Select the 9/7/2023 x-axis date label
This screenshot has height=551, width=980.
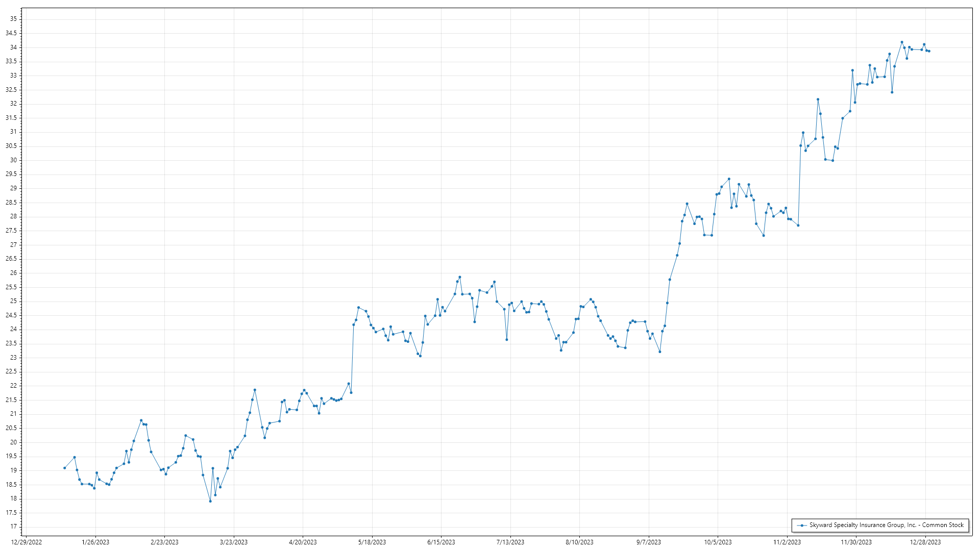pyautogui.click(x=648, y=542)
